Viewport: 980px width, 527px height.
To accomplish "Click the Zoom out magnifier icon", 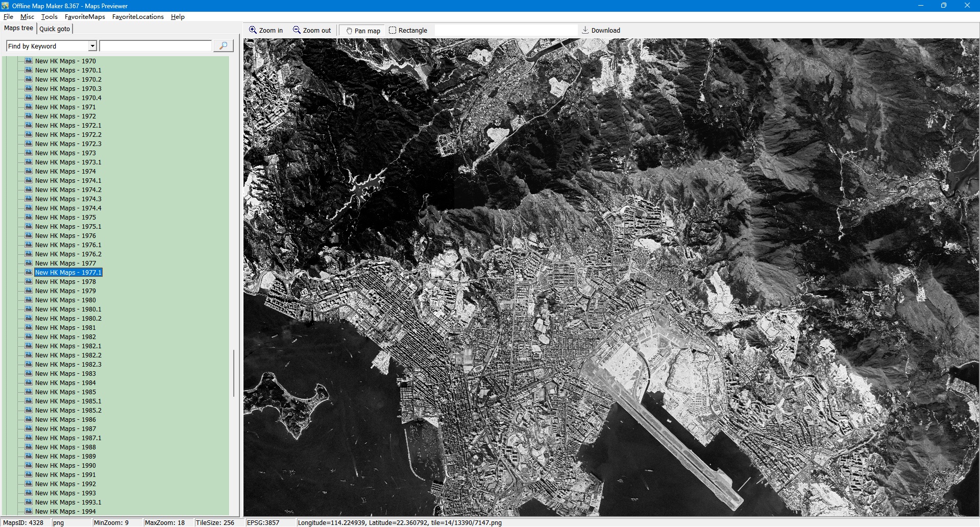I will tap(297, 30).
